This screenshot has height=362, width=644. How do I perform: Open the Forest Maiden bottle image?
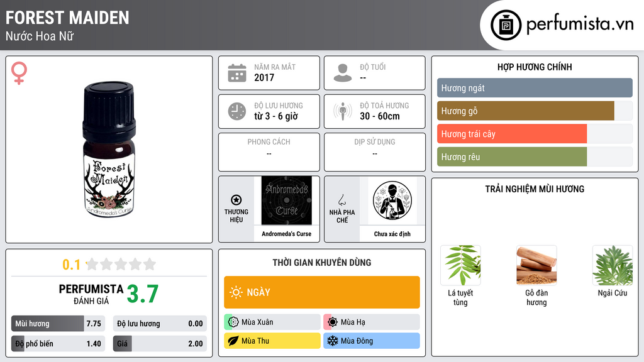[109, 150]
